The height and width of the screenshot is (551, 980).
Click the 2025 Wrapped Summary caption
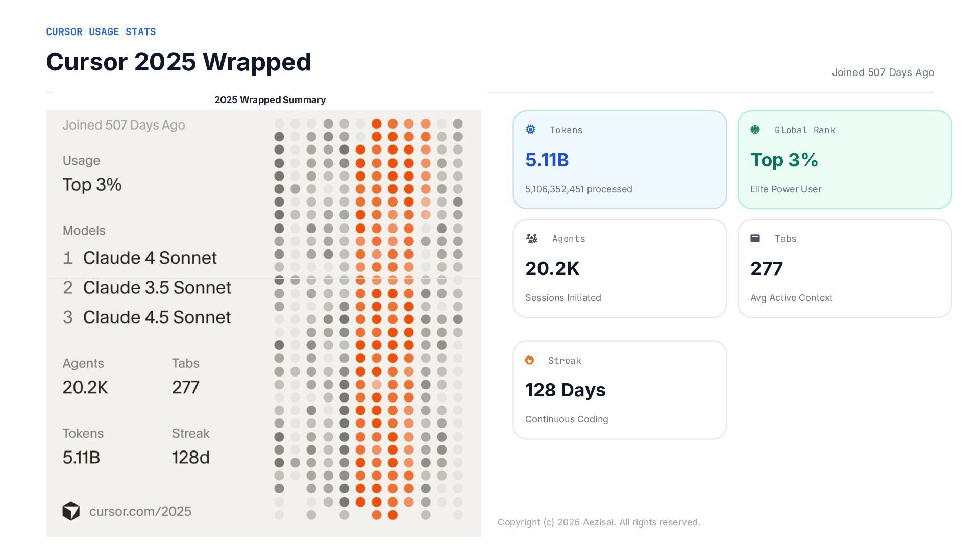point(269,100)
